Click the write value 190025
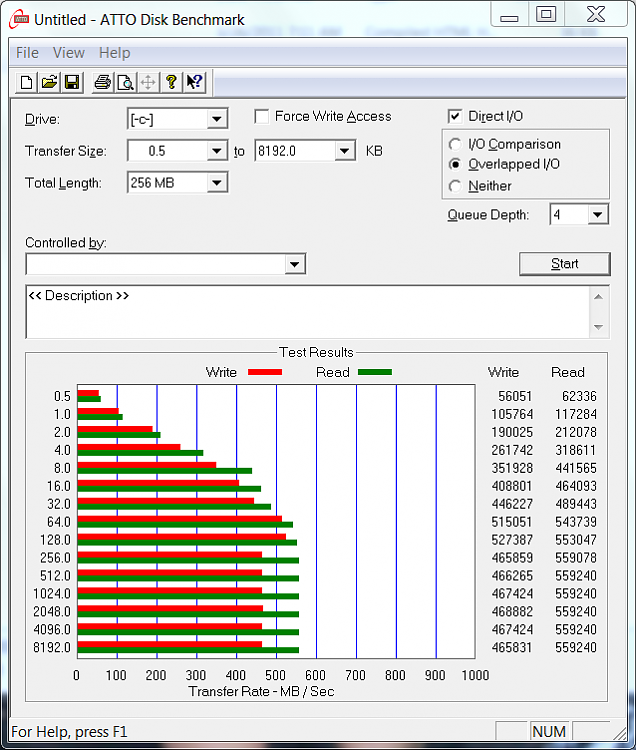This screenshot has width=636, height=750. pyautogui.click(x=512, y=432)
